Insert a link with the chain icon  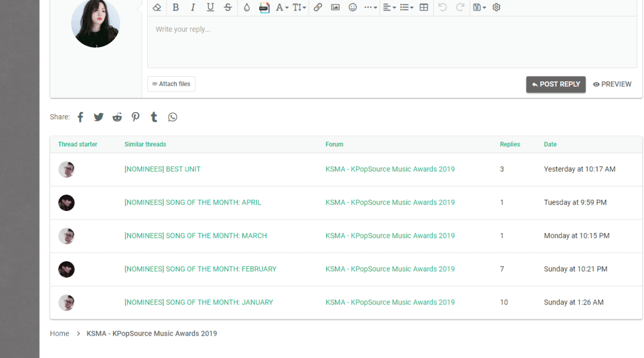318,7
